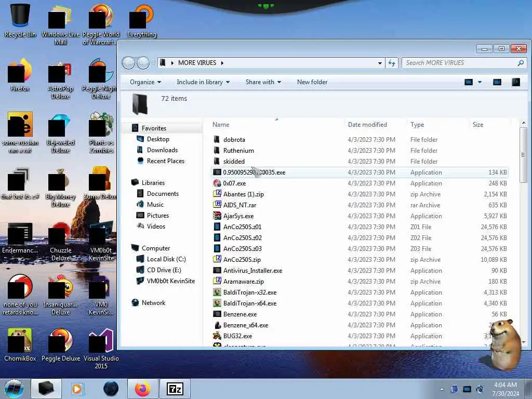Open Big Money Deluxe desktop shortcut
Image resolution: width=532 pixels, height=399 pixels.
(60, 188)
